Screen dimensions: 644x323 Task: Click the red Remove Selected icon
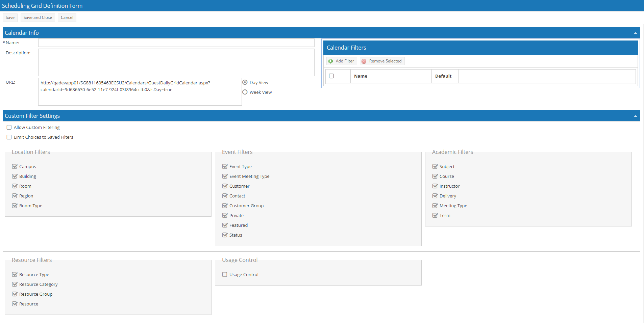point(364,61)
